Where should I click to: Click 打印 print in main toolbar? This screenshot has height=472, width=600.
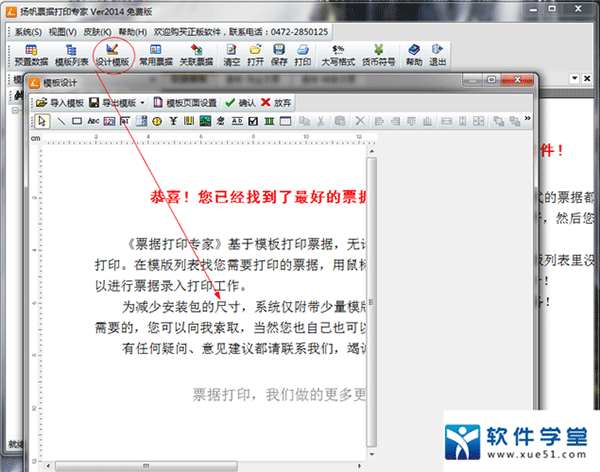[x=302, y=56]
